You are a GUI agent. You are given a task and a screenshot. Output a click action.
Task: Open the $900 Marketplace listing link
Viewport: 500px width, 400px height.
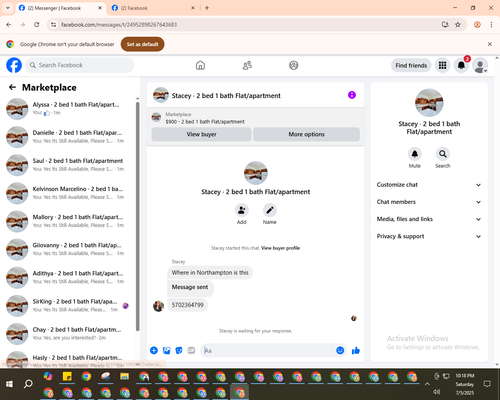click(205, 122)
